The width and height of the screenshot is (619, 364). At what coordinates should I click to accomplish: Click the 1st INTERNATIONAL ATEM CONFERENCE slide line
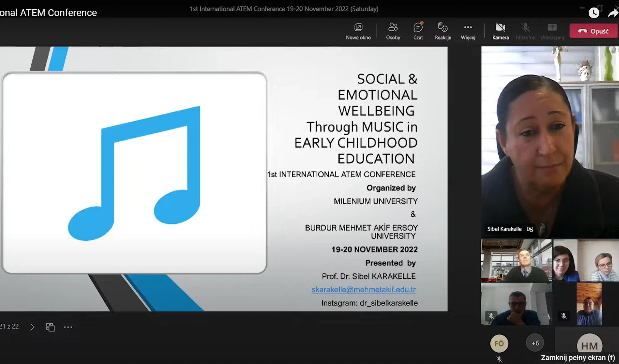(x=342, y=175)
